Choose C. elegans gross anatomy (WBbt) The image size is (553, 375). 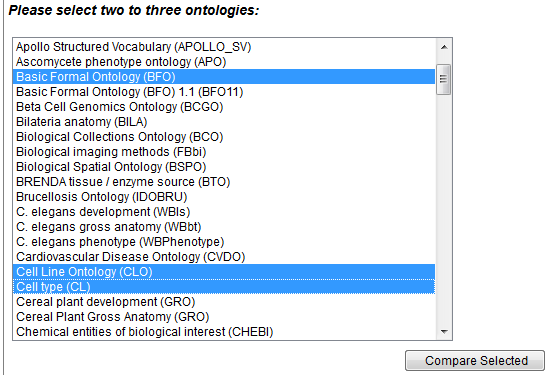click(224, 226)
